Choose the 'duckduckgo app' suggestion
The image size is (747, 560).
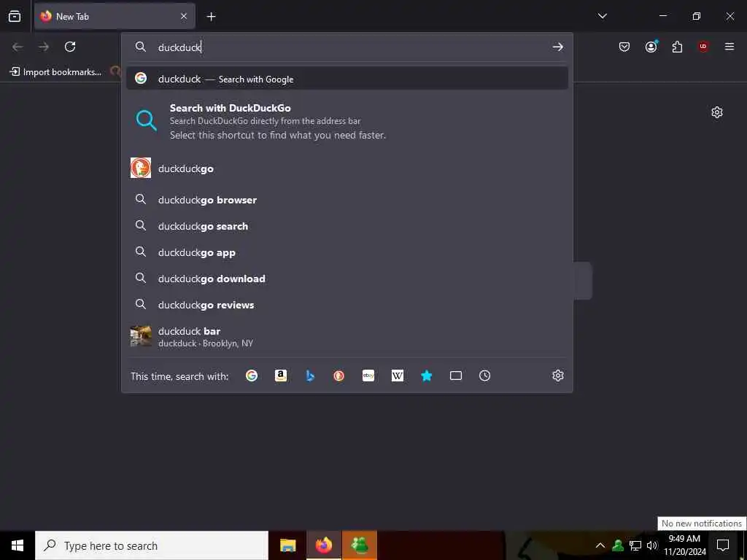pyautogui.click(x=347, y=252)
